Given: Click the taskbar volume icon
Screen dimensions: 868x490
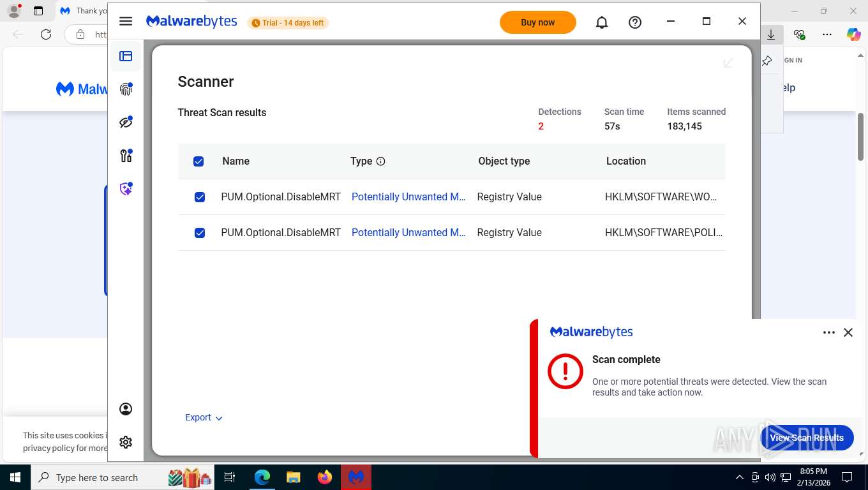Looking at the screenshot, I should coord(770,477).
